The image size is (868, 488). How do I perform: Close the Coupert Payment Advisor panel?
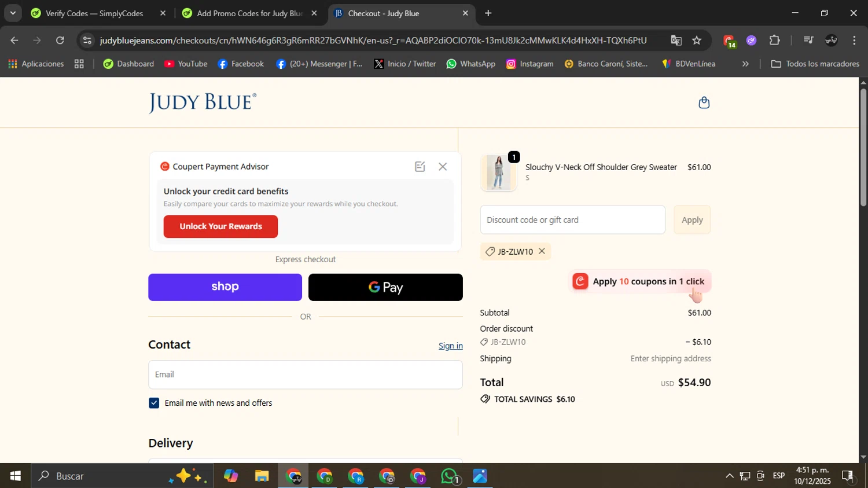[443, 167]
